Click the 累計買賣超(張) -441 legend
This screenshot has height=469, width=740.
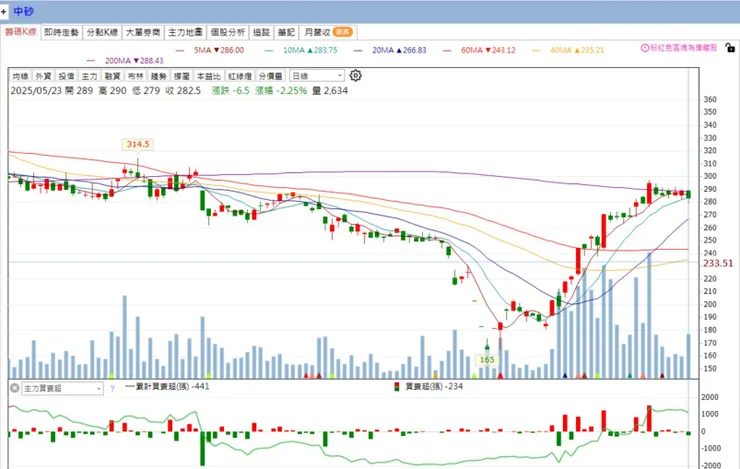coord(167,386)
